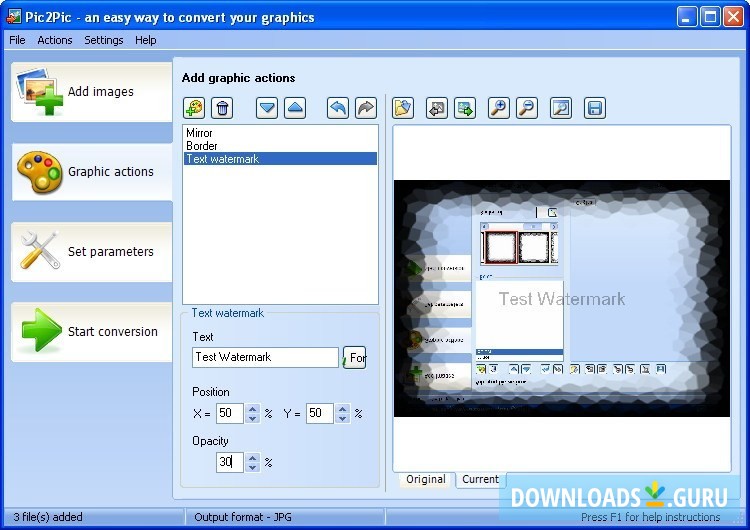Screen dimensions: 750x530
Task: Click the add graphic action palette icon
Action: (x=194, y=108)
